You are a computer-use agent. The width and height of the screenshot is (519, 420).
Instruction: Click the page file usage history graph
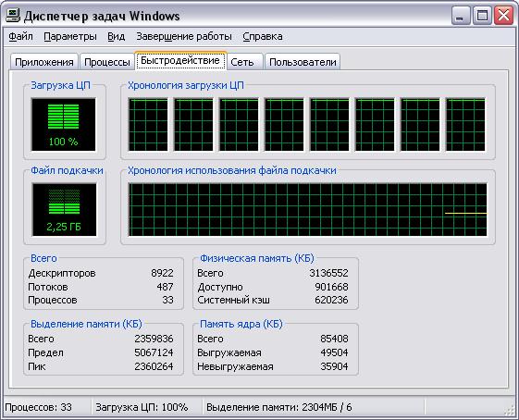(307, 209)
